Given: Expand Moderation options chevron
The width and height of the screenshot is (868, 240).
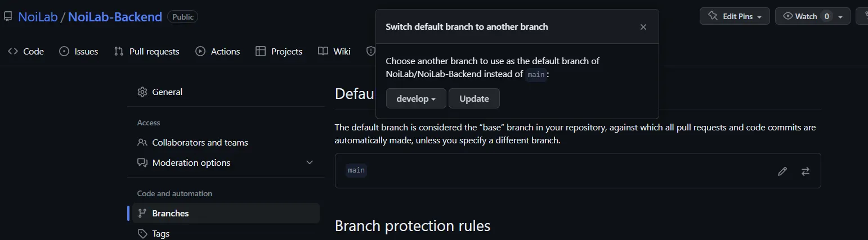Looking at the screenshot, I should click(x=309, y=162).
